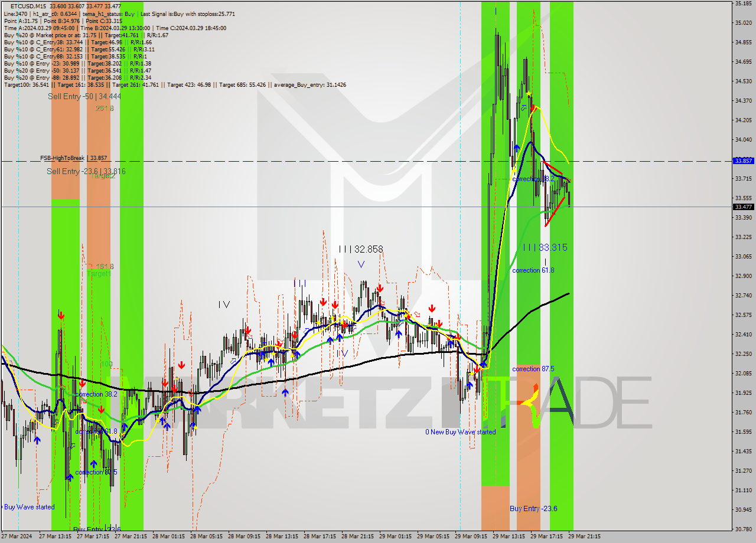This screenshot has height=543, width=756.
Task: Click the 27 Mar 2024 time label
Action: coord(17,537)
